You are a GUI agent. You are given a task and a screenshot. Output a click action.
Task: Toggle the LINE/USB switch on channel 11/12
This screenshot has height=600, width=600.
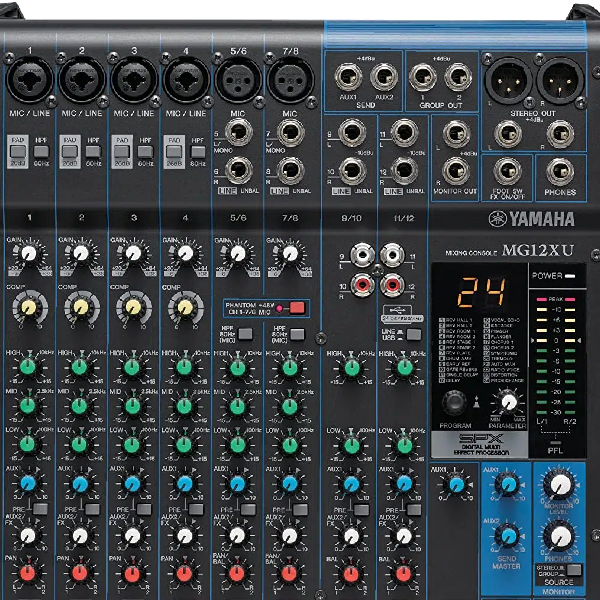point(414,335)
